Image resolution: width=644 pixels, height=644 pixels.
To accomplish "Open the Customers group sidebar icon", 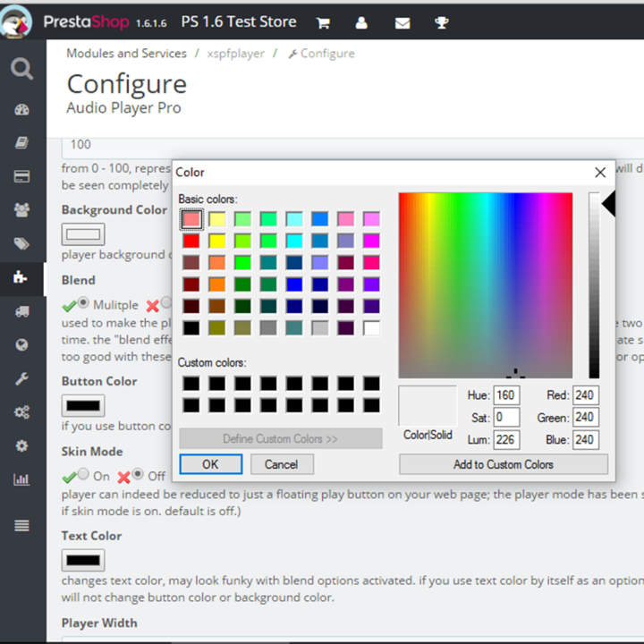I will (x=21, y=210).
